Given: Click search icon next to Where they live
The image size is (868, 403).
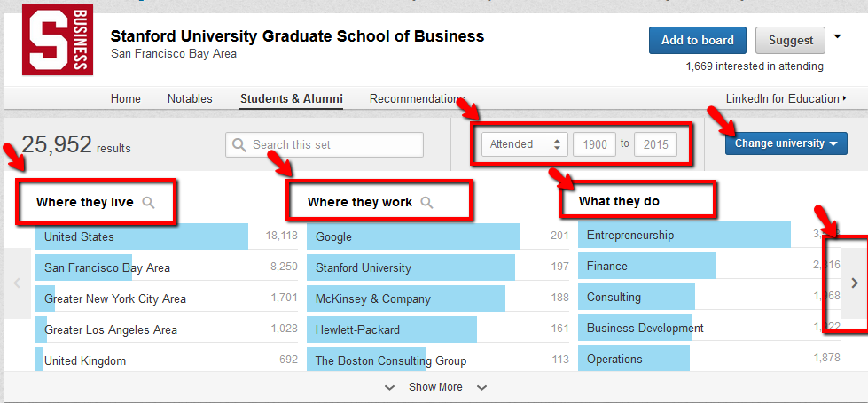Looking at the screenshot, I should click(148, 202).
